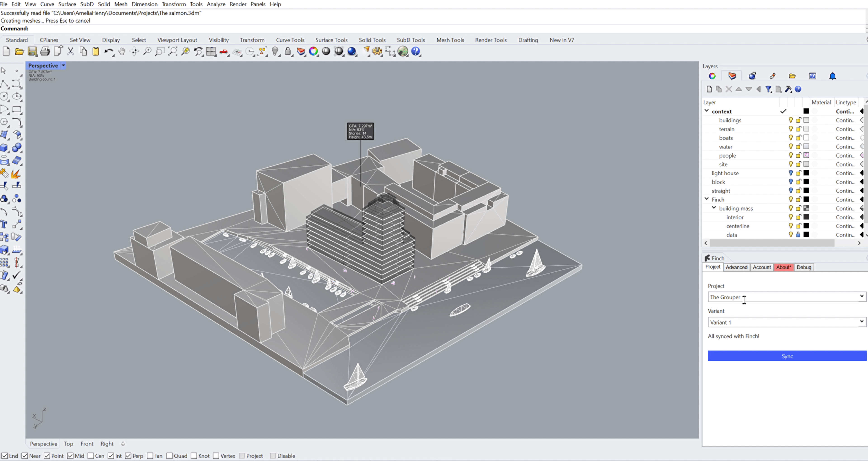Click the Print icon in toolbar
This screenshot has height=461, width=868.
[x=45, y=51]
